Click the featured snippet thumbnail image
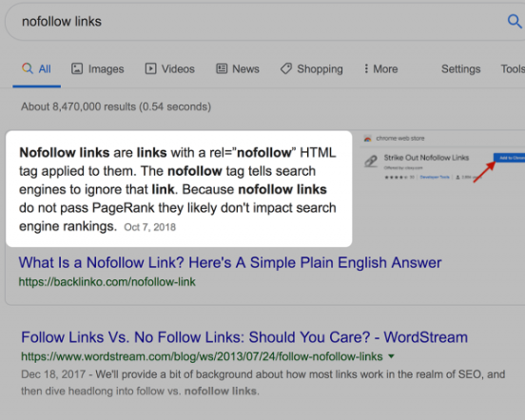Image resolution: width=525 pixels, height=420 pixels. 442,158
